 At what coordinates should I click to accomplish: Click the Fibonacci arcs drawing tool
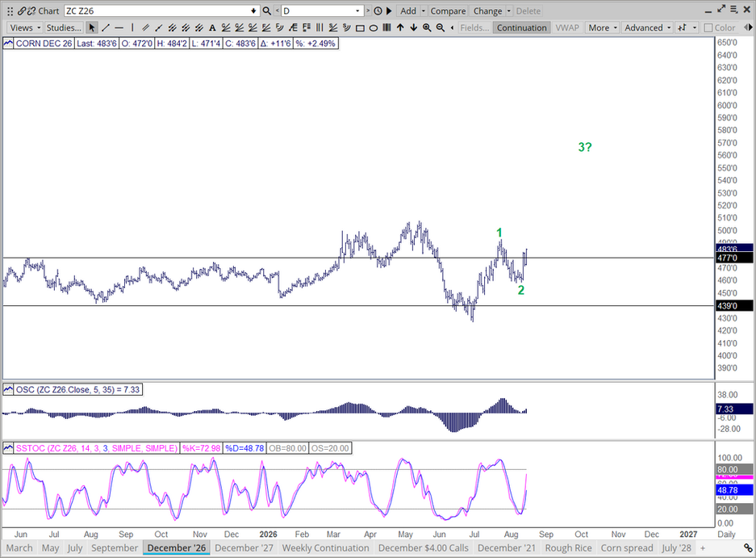click(279, 27)
